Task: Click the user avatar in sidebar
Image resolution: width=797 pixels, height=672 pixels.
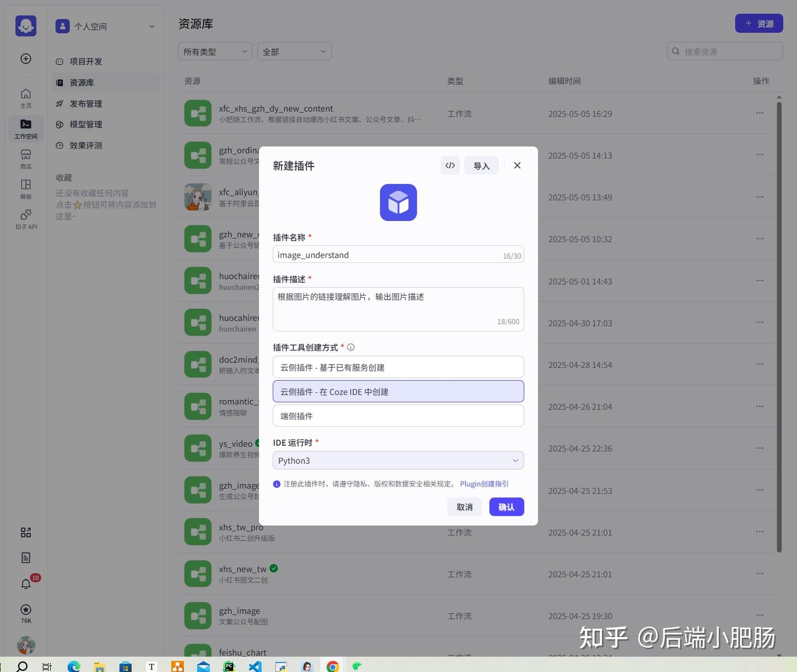Action: coord(26,645)
